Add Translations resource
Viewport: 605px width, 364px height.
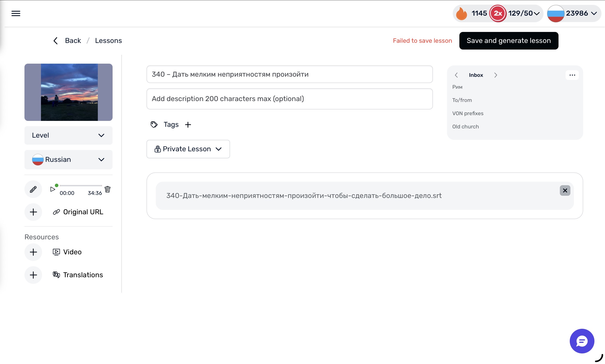pos(33,275)
